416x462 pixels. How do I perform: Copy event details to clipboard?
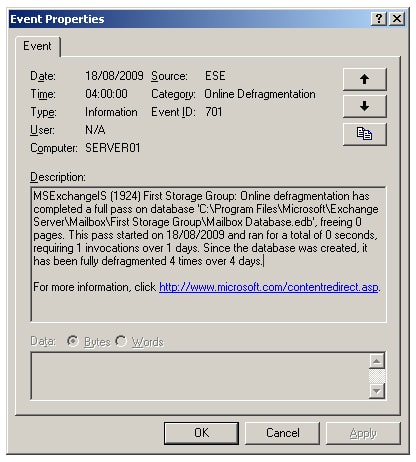[x=364, y=134]
